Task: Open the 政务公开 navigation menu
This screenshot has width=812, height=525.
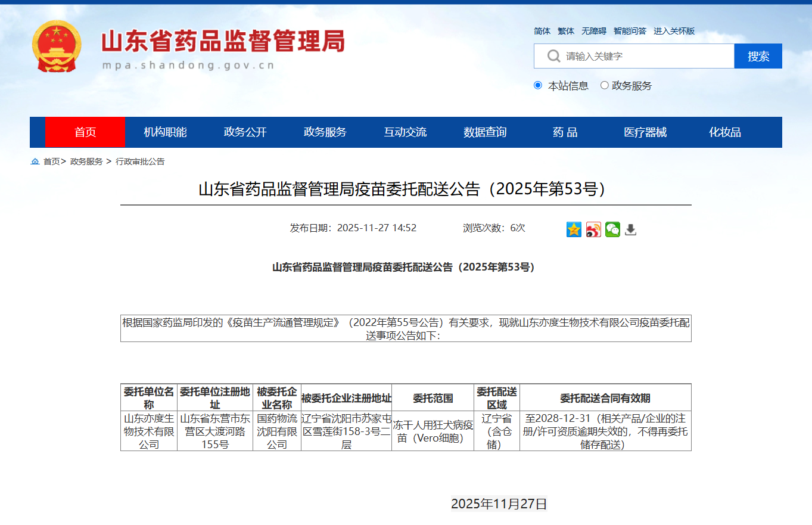Action: click(245, 132)
